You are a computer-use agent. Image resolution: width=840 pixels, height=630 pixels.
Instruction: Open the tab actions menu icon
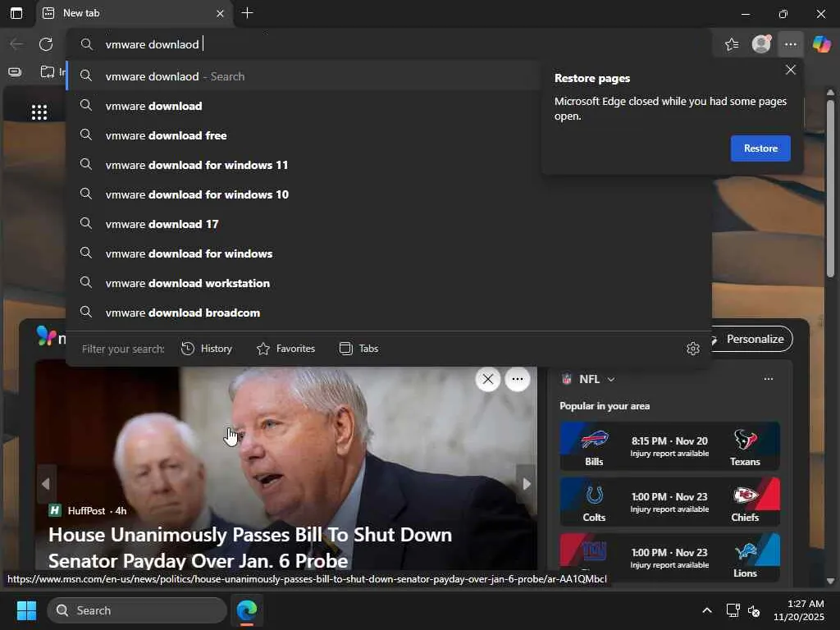[16, 13]
